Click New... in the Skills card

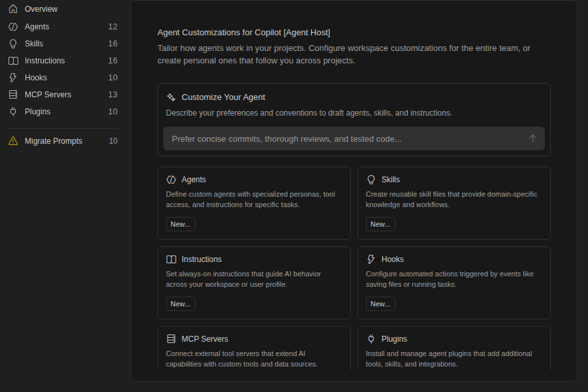(x=380, y=224)
